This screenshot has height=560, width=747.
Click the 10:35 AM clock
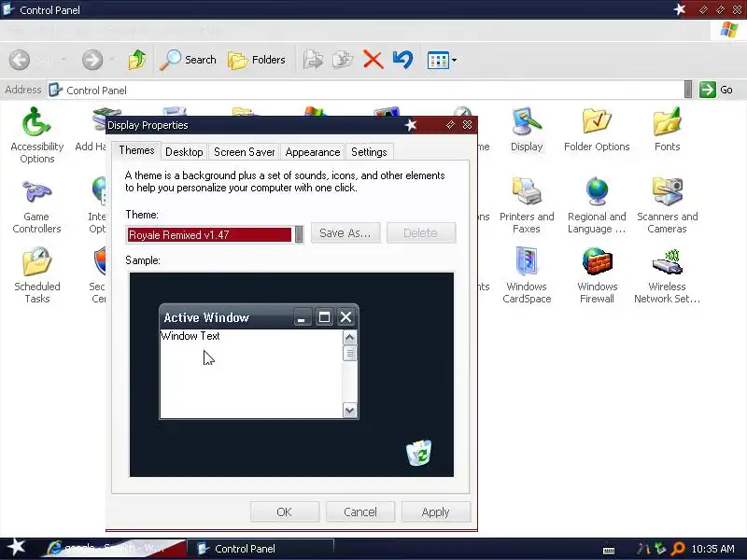click(x=712, y=549)
